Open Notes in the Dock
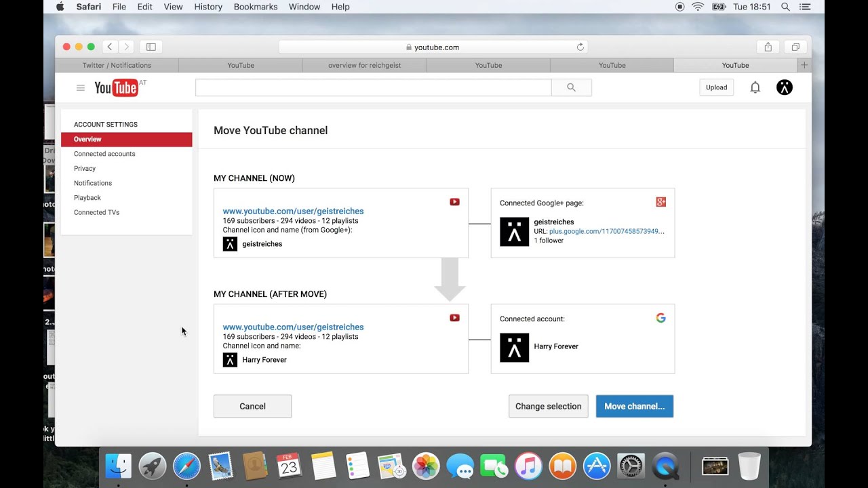868x488 pixels. (323, 466)
